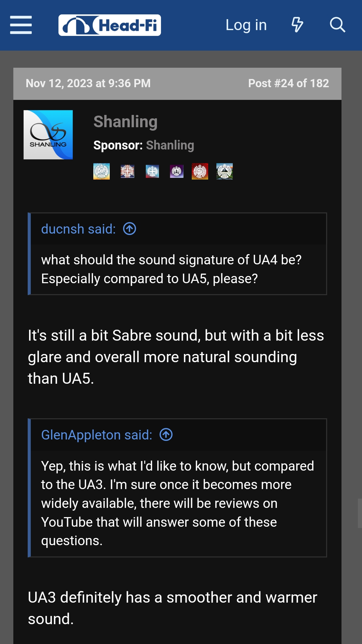Open the hamburger navigation menu
Viewport: 362px width, 644px height.
click(21, 25)
